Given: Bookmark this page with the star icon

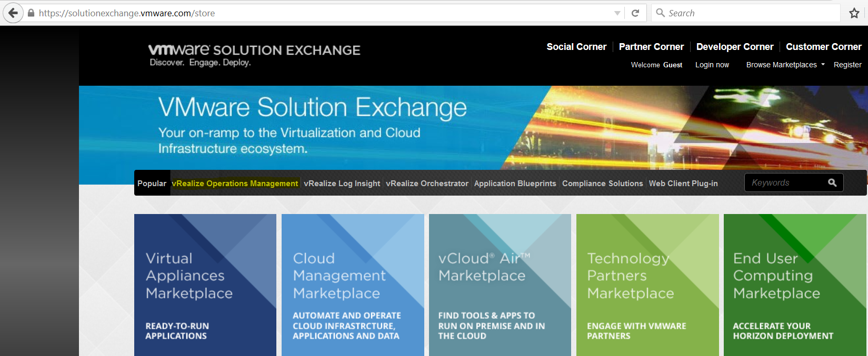Looking at the screenshot, I should pos(854,13).
